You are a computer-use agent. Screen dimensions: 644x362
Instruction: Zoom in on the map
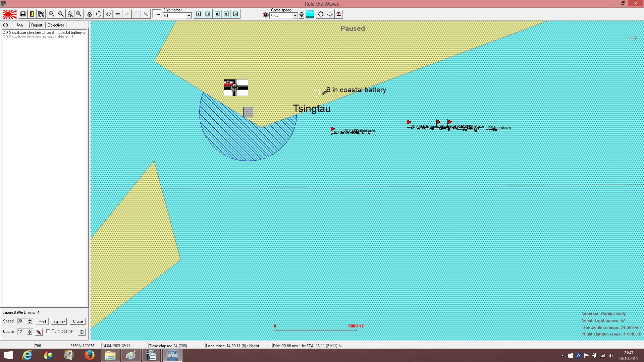(51, 14)
